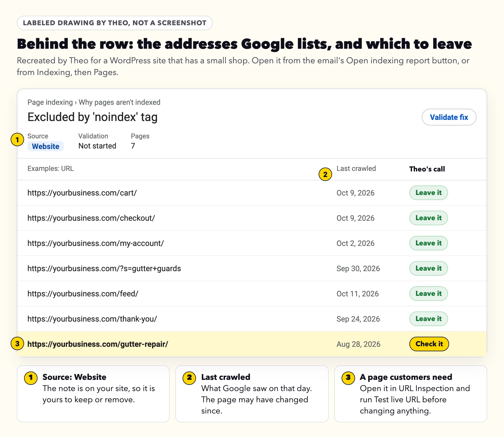Click Leave it for the feed URL
Screen dimensions: 504x437
click(x=428, y=294)
